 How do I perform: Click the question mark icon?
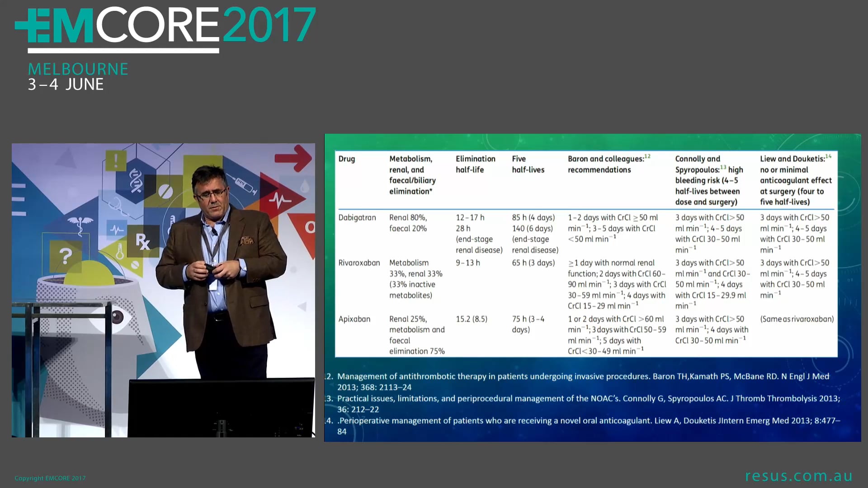coord(65,255)
